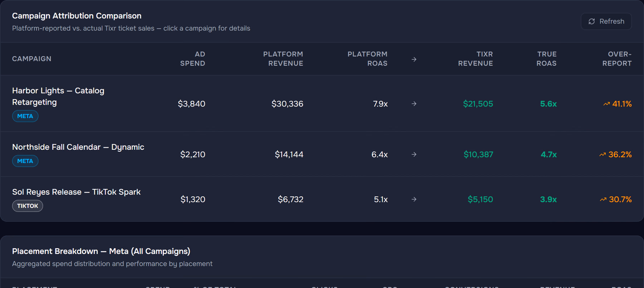Click the 36.2% over-report value

pos(620,154)
